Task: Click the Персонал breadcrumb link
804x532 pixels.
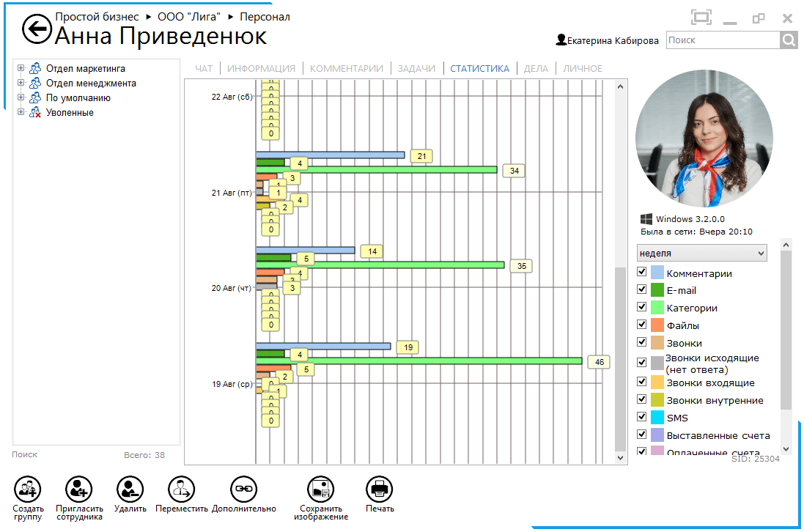Action: point(265,17)
